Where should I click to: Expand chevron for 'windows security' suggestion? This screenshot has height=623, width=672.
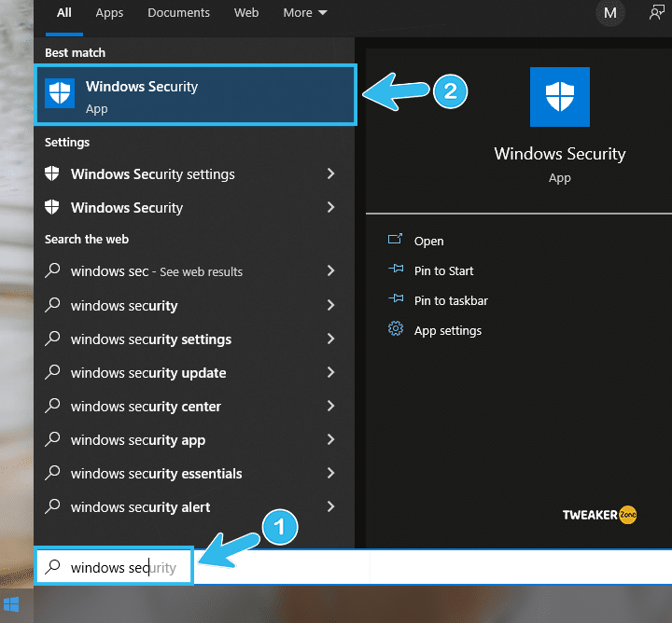click(330, 305)
